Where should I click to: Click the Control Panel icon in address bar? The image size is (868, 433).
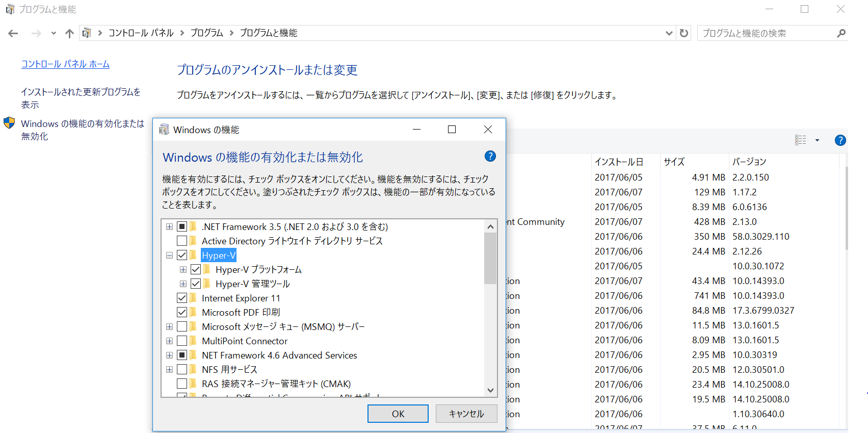pyautogui.click(x=87, y=33)
